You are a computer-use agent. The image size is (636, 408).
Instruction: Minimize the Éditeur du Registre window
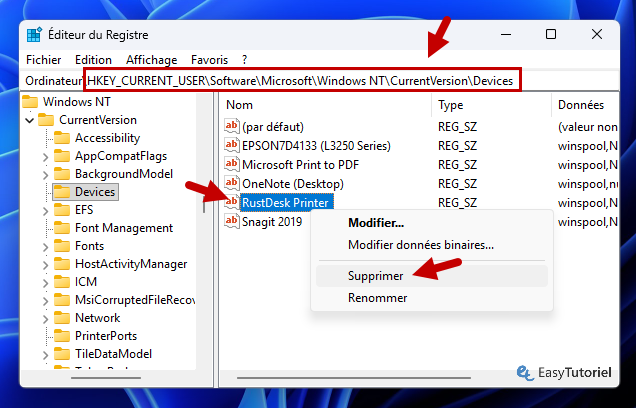click(506, 34)
